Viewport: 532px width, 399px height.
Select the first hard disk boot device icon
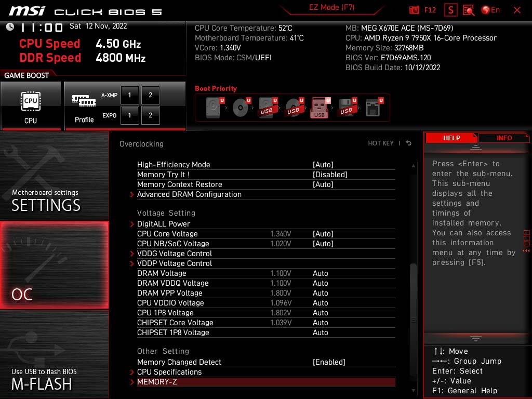tap(215, 108)
